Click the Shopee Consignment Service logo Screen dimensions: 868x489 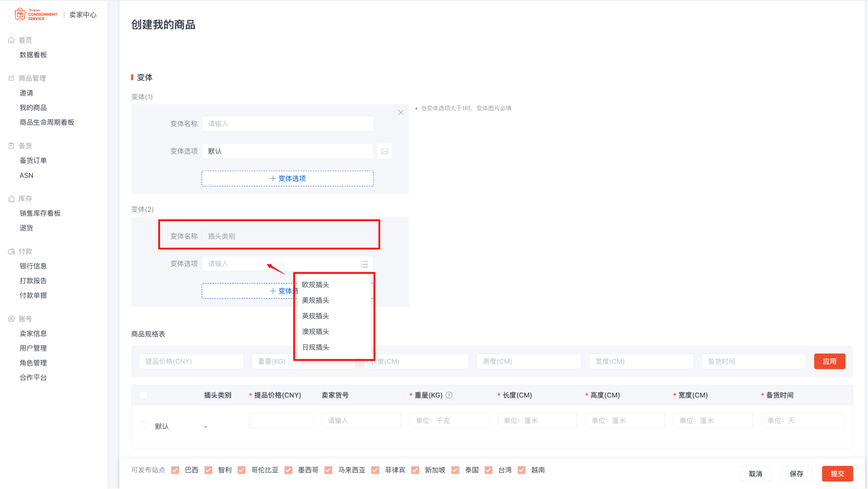(36, 14)
